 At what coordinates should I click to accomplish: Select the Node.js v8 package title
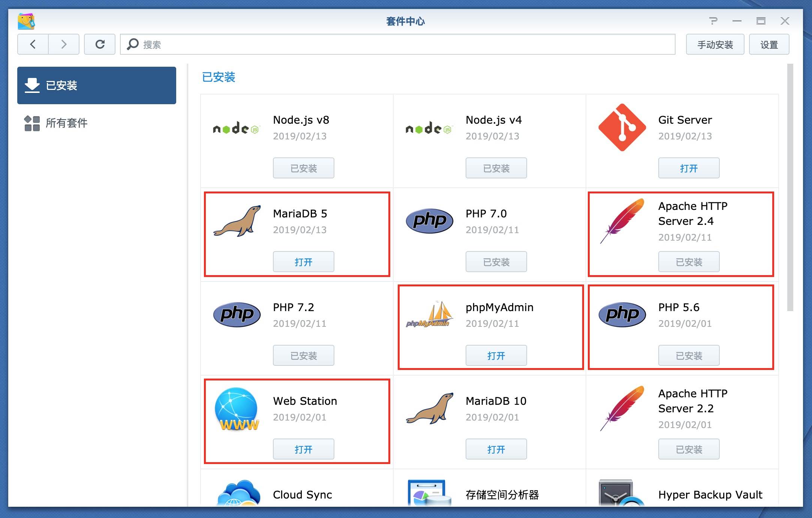(301, 120)
